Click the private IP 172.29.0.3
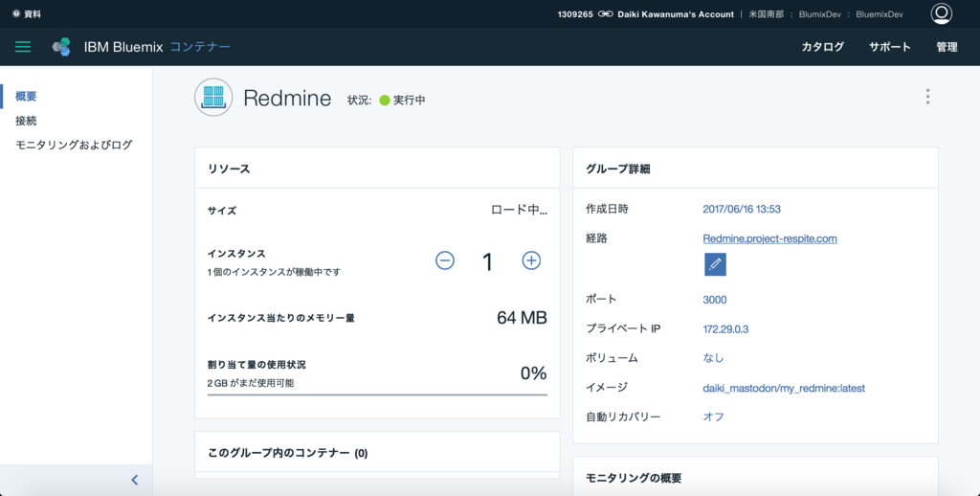The image size is (980, 496). (725, 329)
